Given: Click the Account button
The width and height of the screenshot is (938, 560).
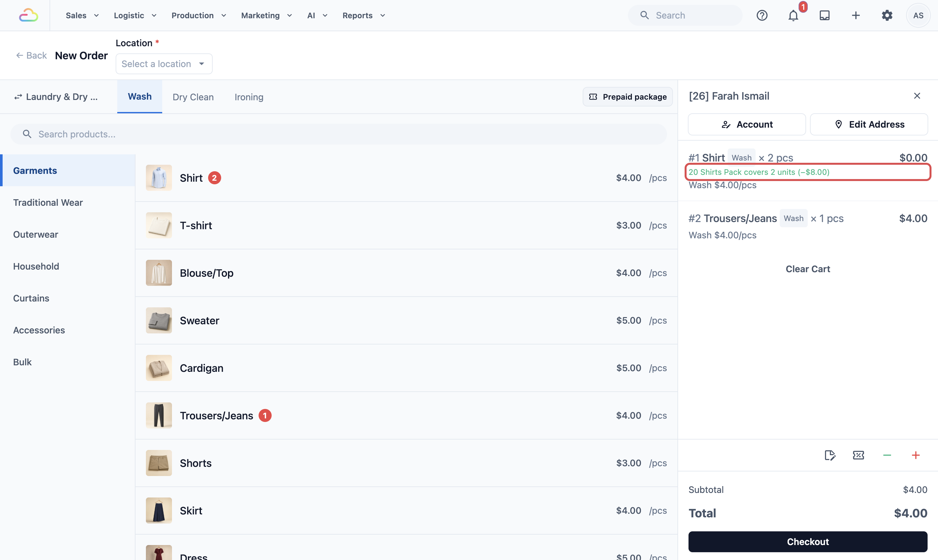Looking at the screenshot, I should pos(746,124).
